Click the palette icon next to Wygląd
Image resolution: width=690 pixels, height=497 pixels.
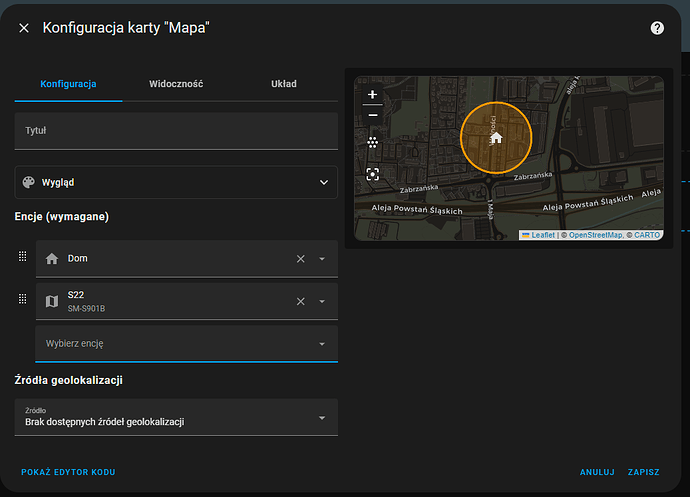click(x=29, y=182)
